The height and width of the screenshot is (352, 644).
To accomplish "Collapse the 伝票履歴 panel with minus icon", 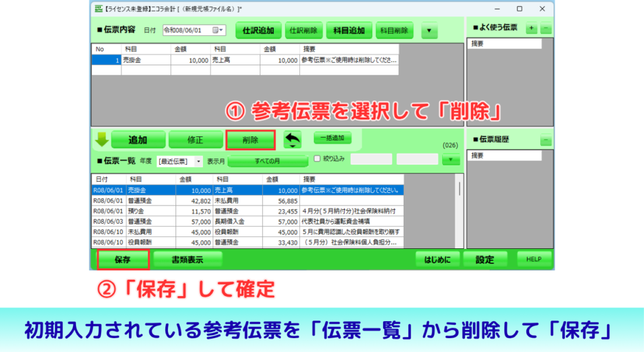I will (x=546, y=140).
